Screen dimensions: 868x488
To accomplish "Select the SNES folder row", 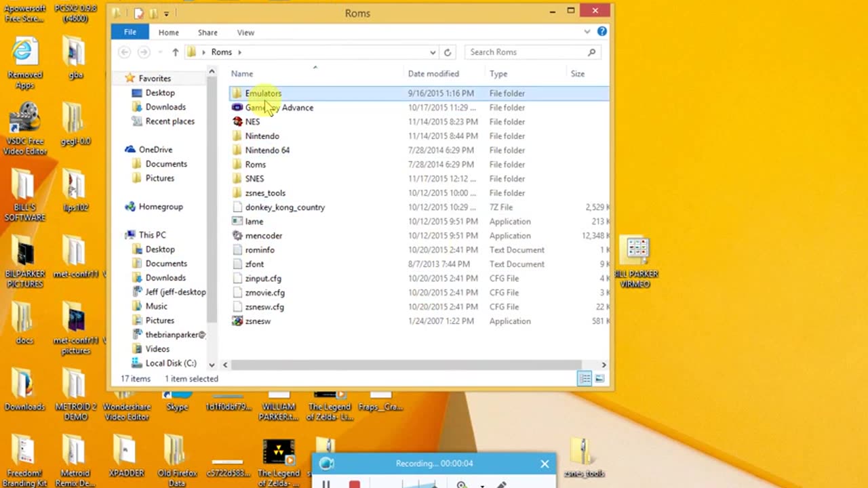I will pyautogui.click(x=419, y=179).
